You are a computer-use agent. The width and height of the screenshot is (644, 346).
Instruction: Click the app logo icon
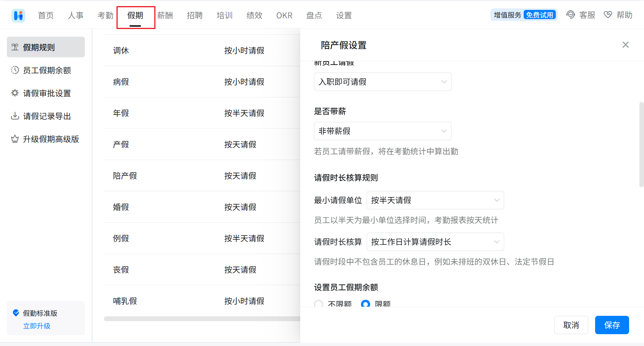click(x=18, y=15)
